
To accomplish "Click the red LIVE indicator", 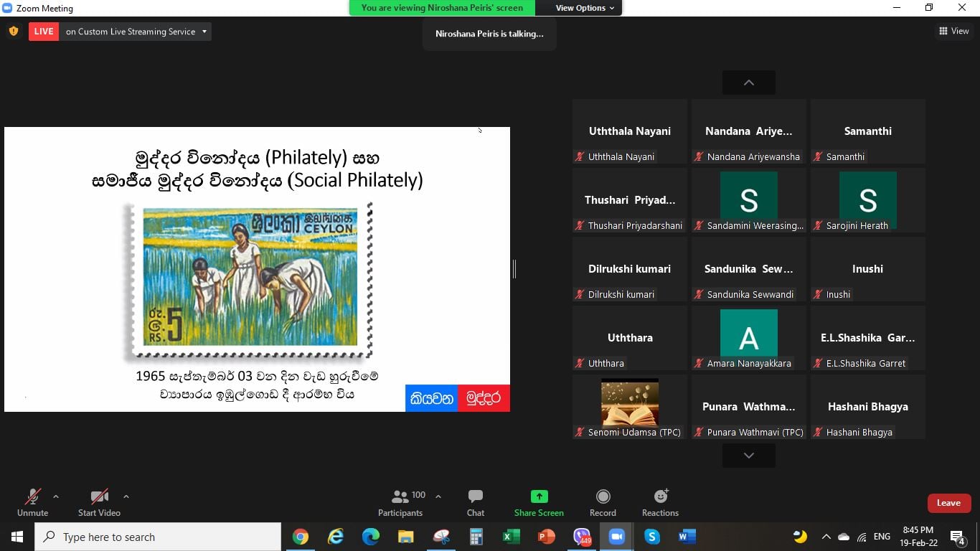I will pyautogui.click(x=44, y=32).
